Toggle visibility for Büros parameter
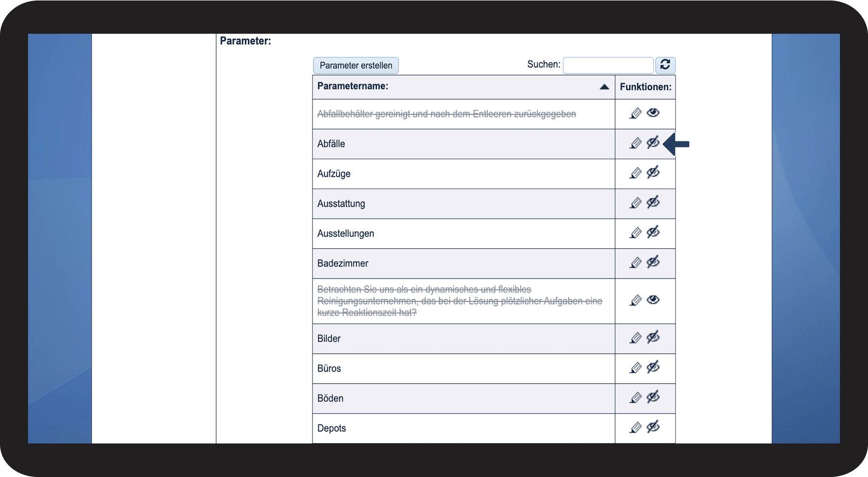Viewport: 868px width, 477px height. pos(653,367)
